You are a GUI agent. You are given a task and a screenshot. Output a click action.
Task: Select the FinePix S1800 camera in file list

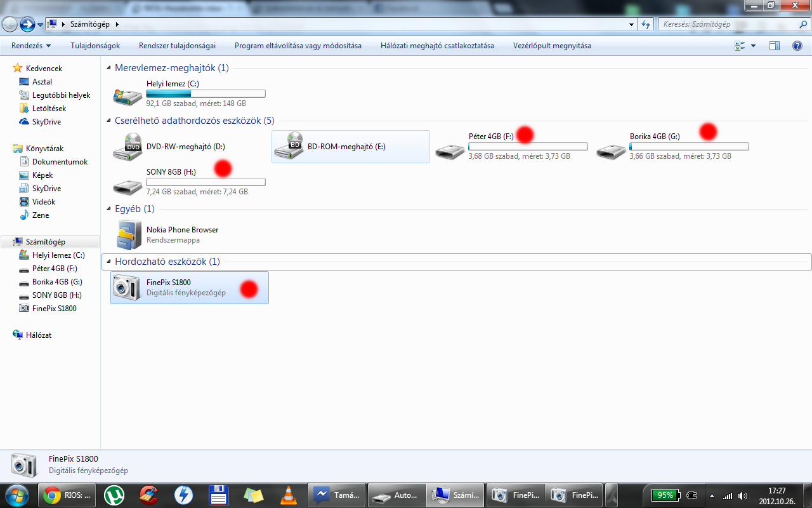[x=189, y=288]
